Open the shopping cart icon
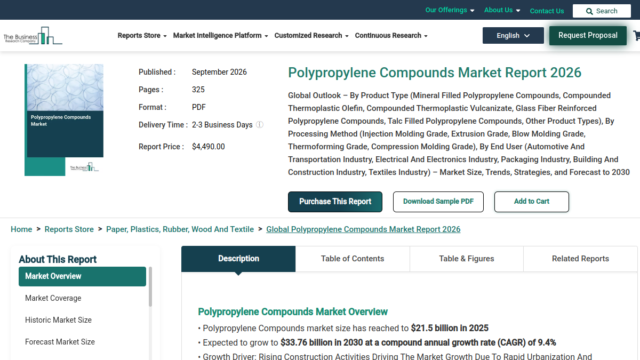 pyautogui.click(x=637, y=36)
